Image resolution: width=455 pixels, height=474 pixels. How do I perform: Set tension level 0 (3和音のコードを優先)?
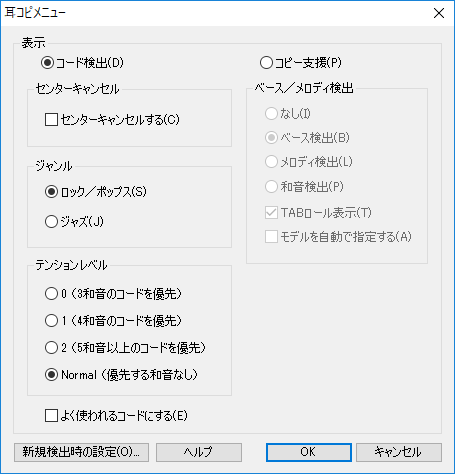click(113, 294)
